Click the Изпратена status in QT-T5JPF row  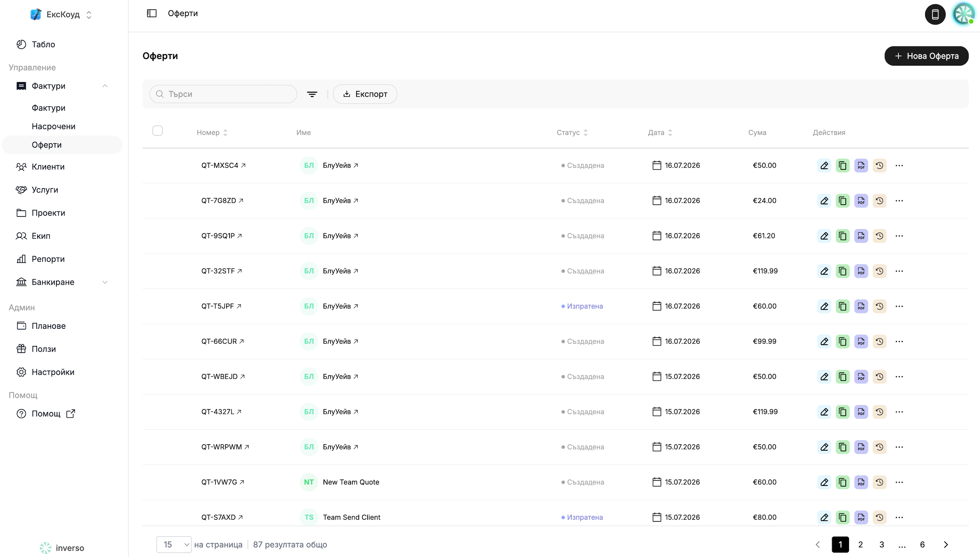582,306
